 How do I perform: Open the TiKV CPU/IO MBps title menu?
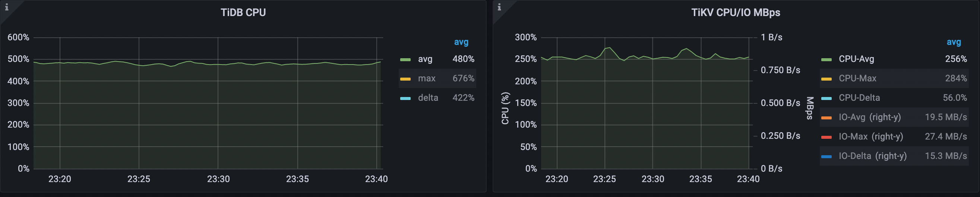tap(736, 13)
